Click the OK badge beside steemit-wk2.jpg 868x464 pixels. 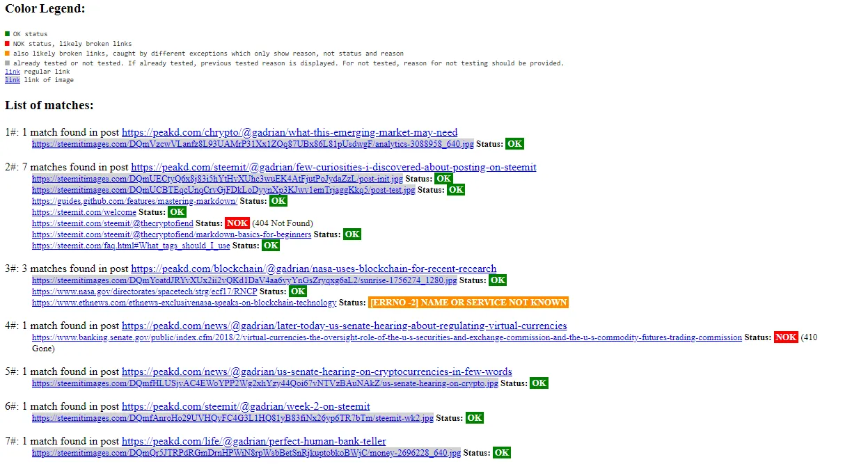tap(475, 418)
